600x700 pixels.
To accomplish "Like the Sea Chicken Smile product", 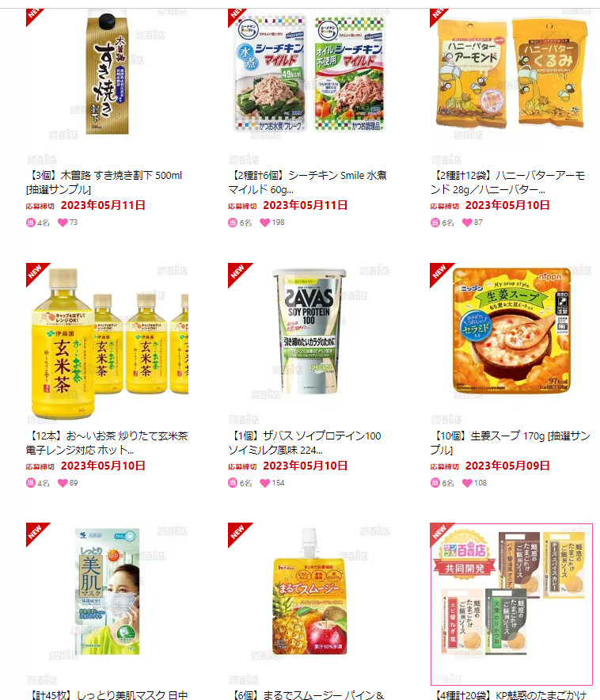I will point(265,223).
